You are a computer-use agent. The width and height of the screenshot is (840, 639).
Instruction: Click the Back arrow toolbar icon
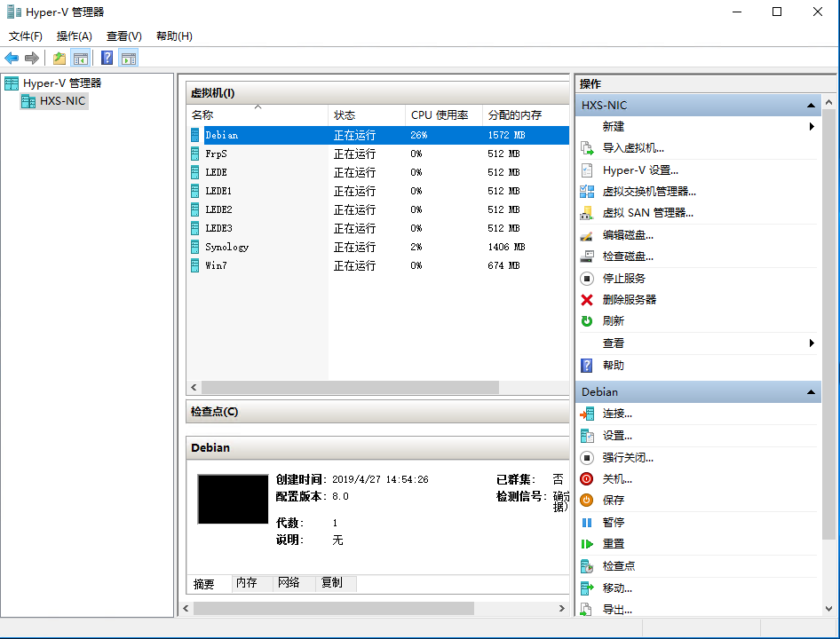[12, 58]
